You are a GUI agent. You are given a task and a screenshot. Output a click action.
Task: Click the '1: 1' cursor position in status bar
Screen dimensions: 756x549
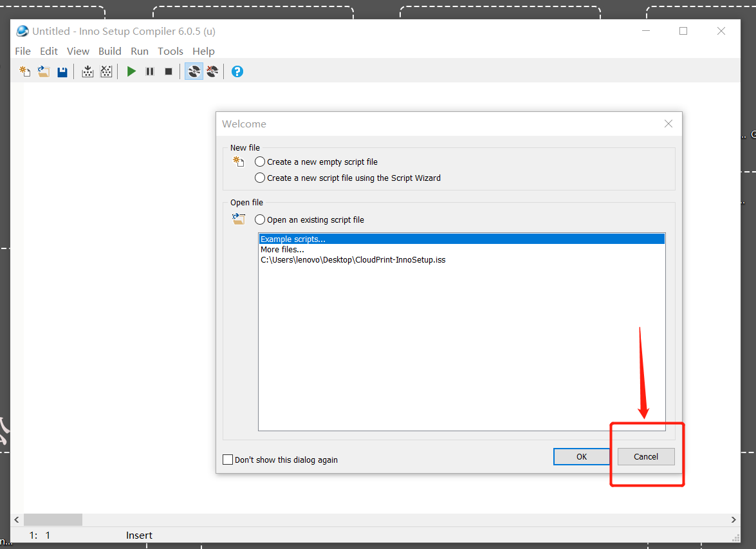tap(39, 535)
